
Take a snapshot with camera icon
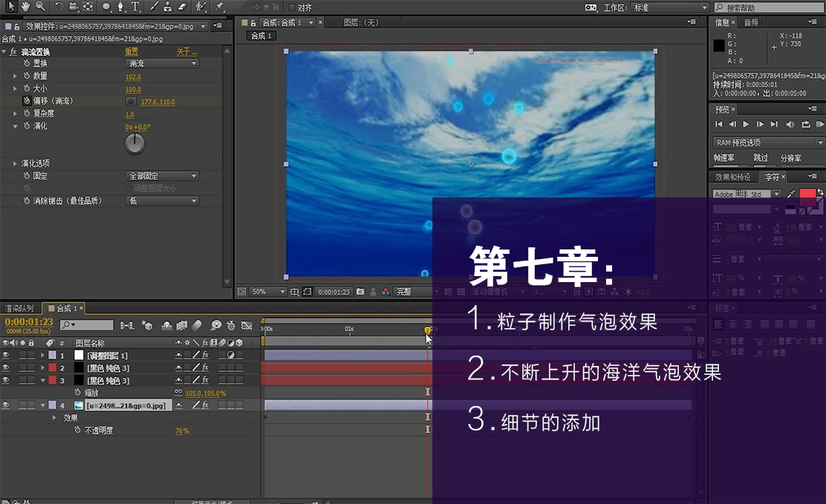coord(360,291)
